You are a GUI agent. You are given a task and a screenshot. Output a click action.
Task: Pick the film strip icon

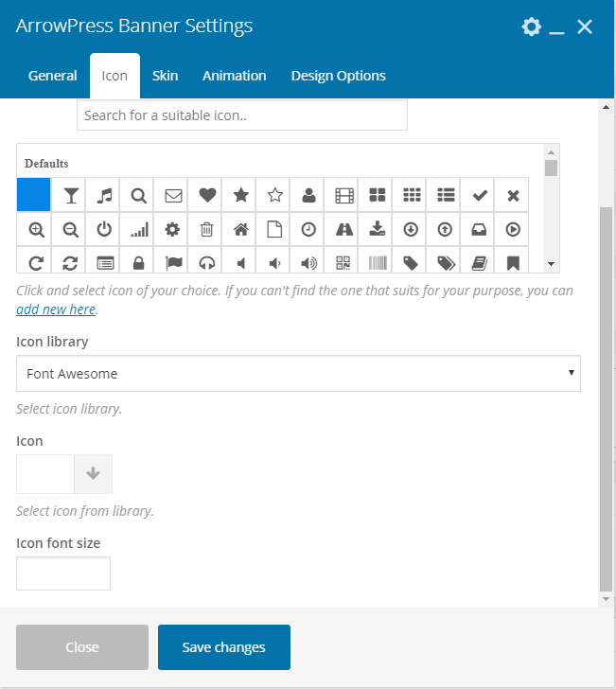[343, 195]
